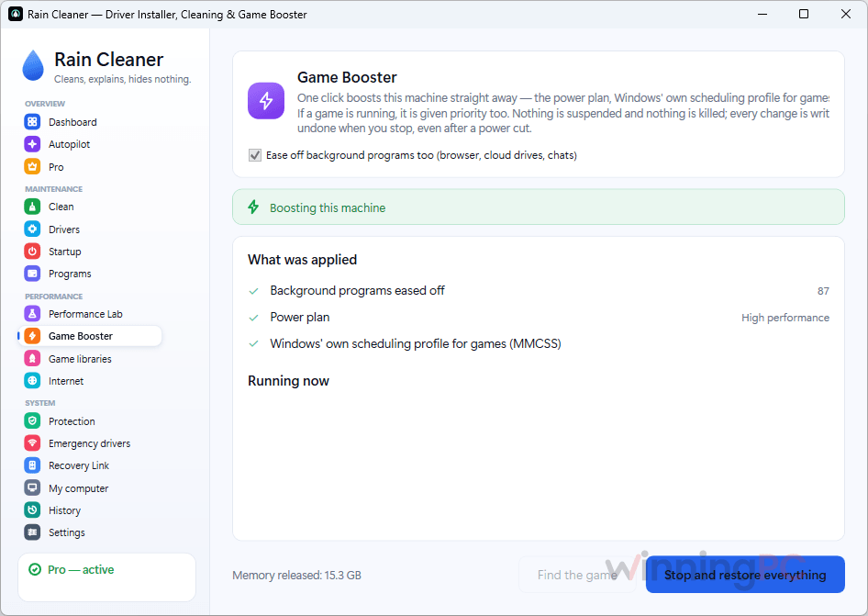Open Dashboard via its blue grid icon
The height and width of the screenshot is (616, 868).
point(32,122)
